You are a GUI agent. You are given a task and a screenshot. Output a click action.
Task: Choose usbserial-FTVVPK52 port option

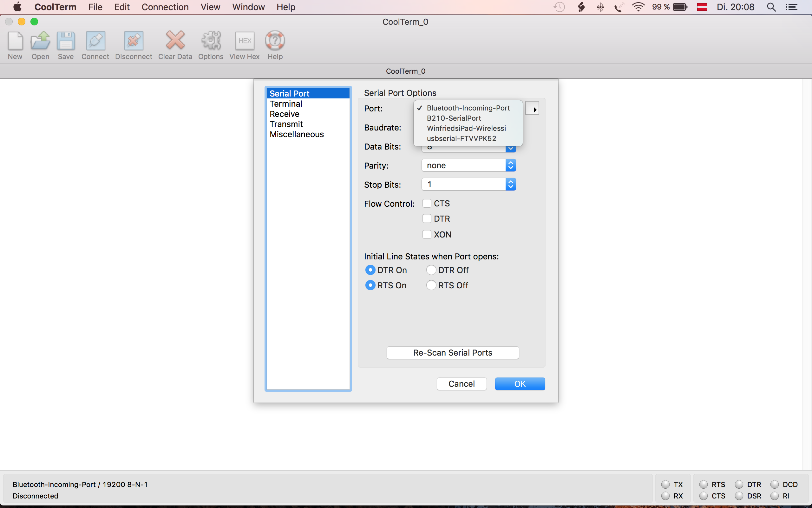(x=468, y=138)
